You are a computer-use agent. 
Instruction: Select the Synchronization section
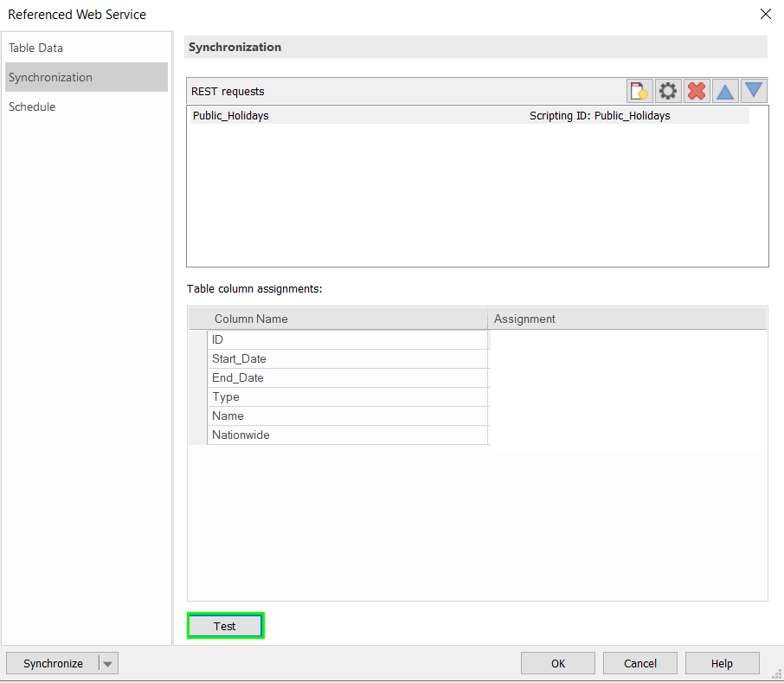[50, 77]
